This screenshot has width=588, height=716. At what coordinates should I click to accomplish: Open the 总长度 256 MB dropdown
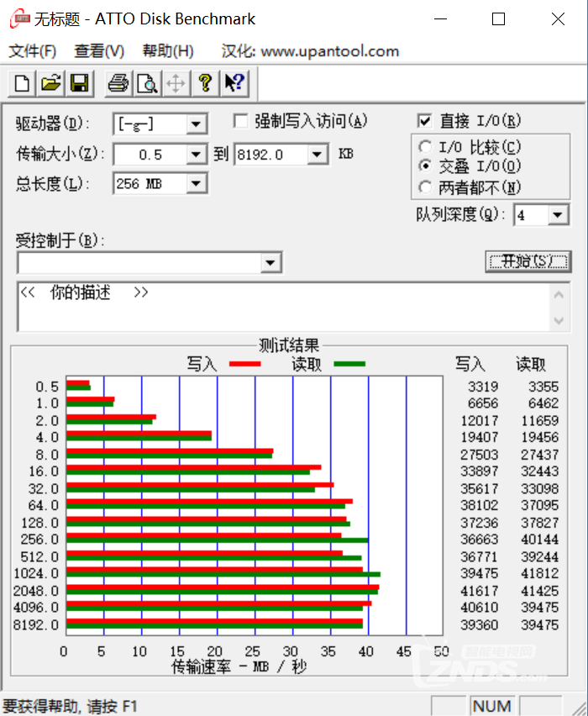tap(197, 183)
